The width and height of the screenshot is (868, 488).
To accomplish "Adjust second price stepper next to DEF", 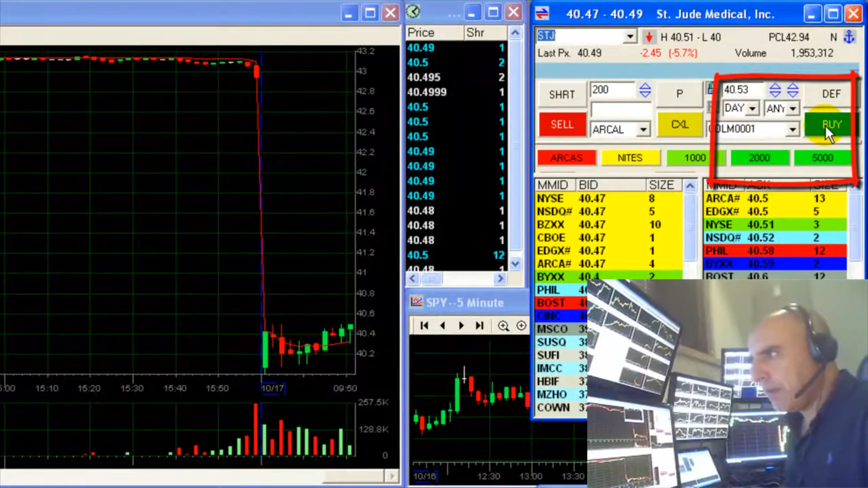I will (x=793, y=90).
